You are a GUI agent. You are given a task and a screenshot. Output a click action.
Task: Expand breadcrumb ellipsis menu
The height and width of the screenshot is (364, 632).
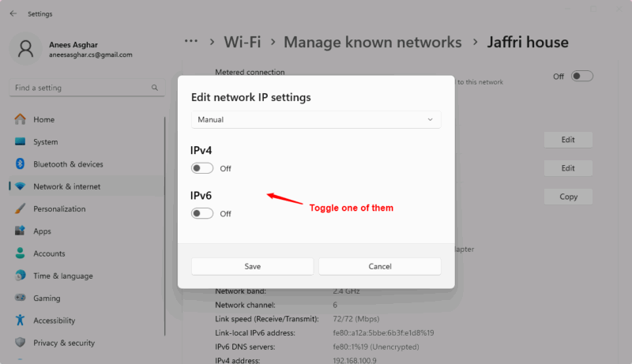click(x=191, y=41)
